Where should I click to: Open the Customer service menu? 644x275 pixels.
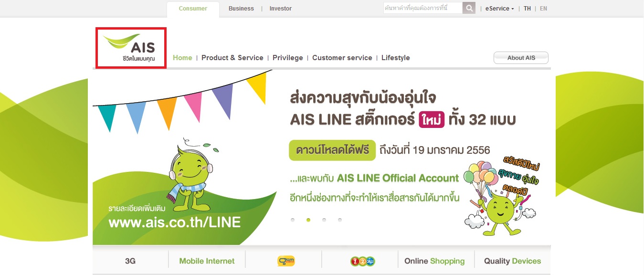coord(342,58)
